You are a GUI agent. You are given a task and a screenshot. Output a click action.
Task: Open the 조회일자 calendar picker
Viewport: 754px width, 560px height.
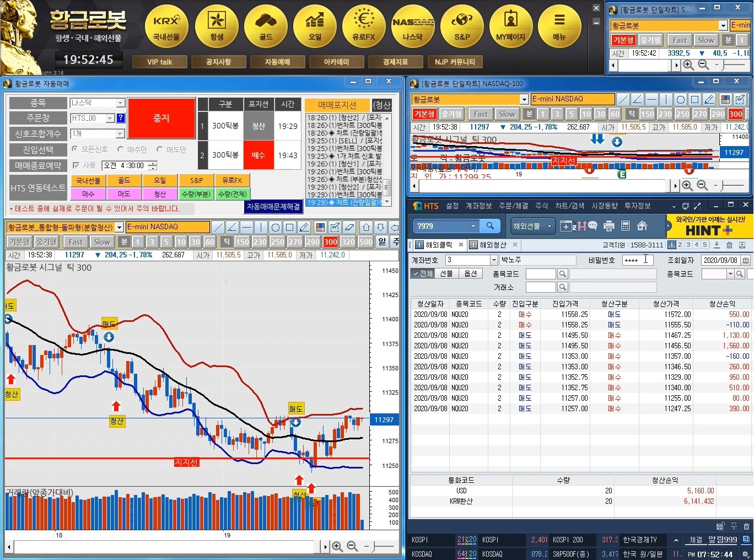point(746,260)
